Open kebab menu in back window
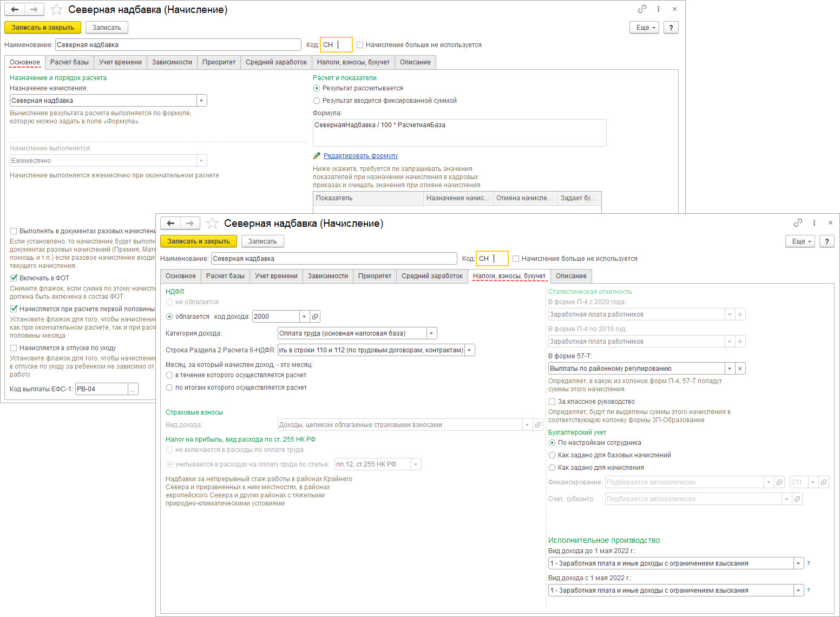The image size is (840, 617). click(x=658, y=9)
